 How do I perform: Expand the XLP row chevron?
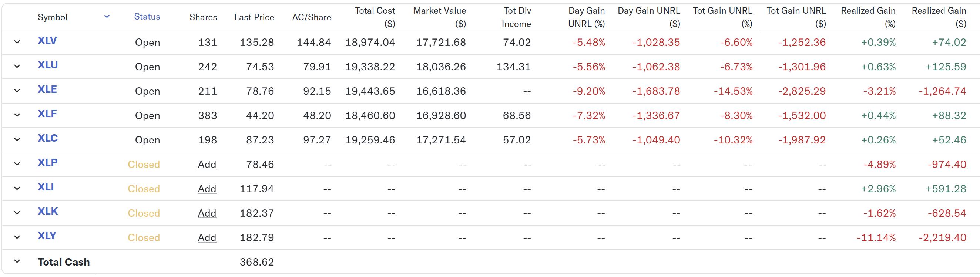(x=17, y=164)
